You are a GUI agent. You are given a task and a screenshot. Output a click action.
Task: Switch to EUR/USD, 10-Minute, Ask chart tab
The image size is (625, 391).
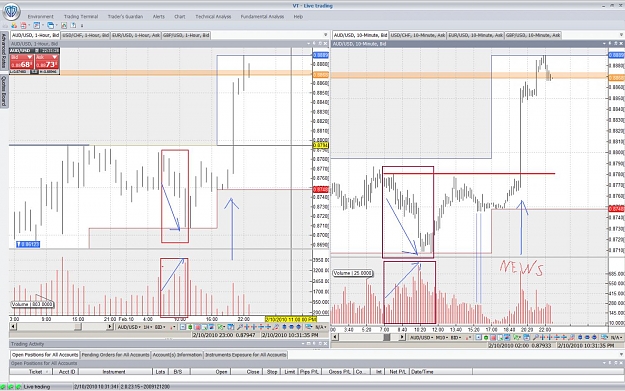475,35
